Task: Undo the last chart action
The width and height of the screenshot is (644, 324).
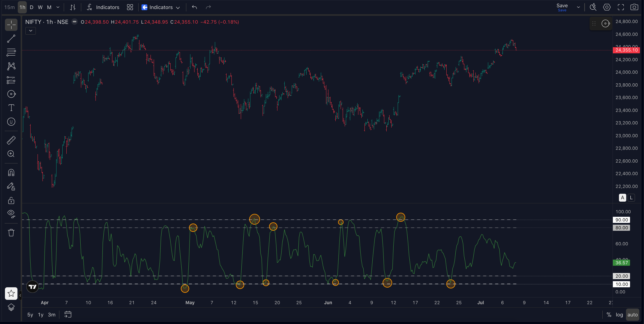Action: click(194, 7)
